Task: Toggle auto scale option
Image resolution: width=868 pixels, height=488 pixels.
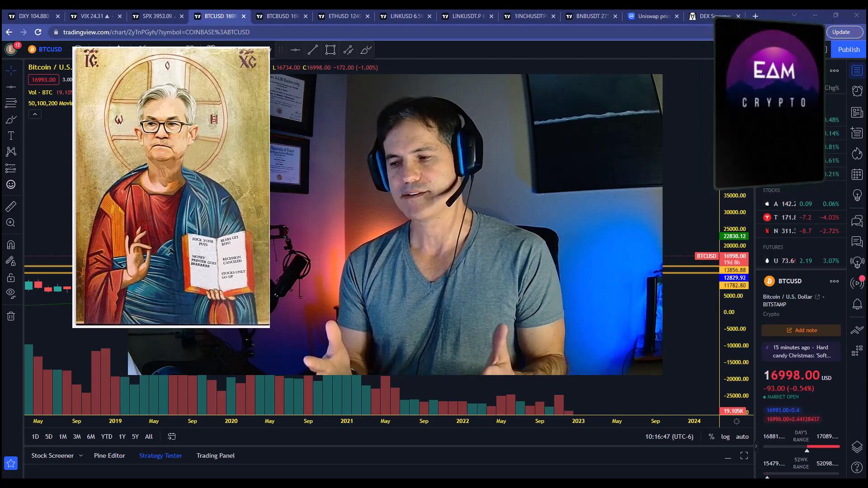Action: (x=742, y=436)
